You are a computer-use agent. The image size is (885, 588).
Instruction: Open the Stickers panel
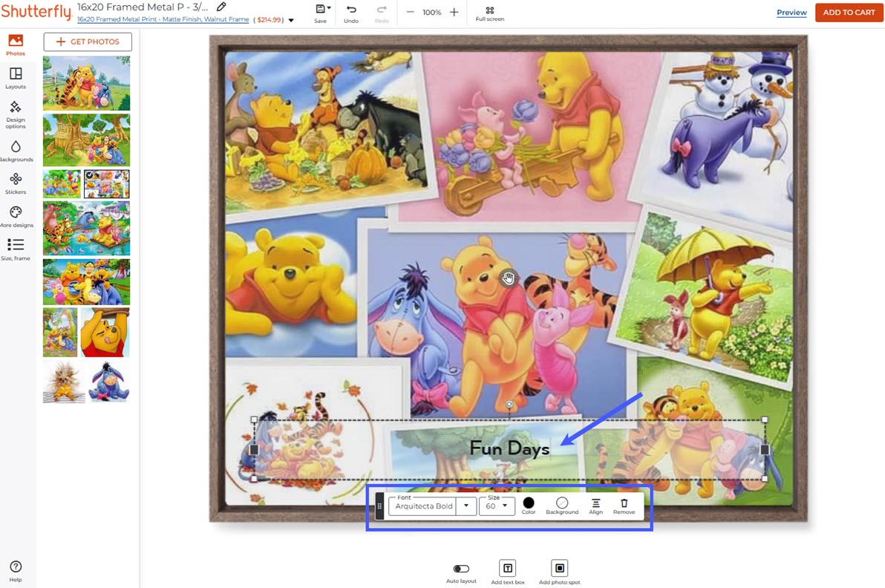pyautogui.click(x=16, y=183)
